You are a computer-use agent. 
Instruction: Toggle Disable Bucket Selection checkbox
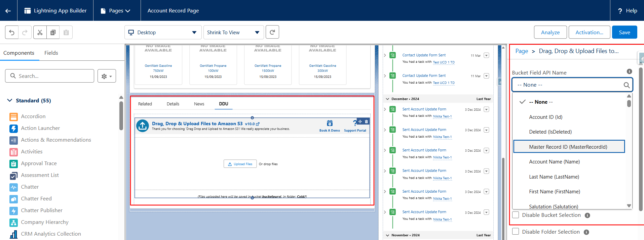tap(516, 215)
